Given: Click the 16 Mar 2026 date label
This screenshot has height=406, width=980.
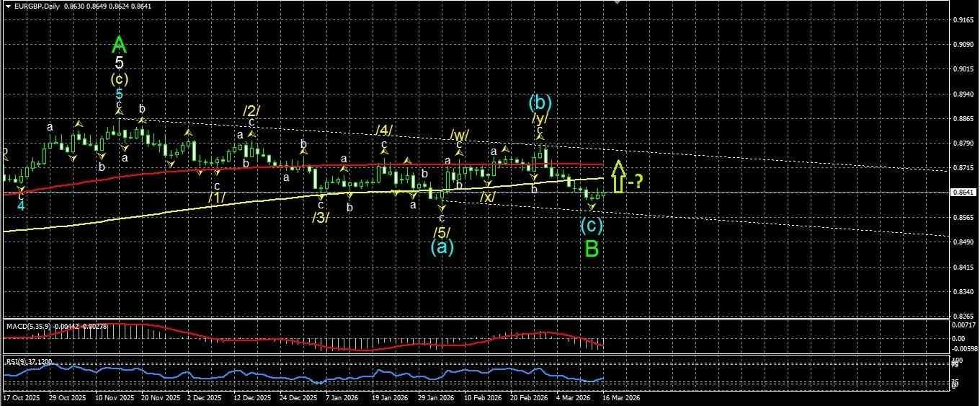Looking at the screenshot, I should (x=621, y=397).
